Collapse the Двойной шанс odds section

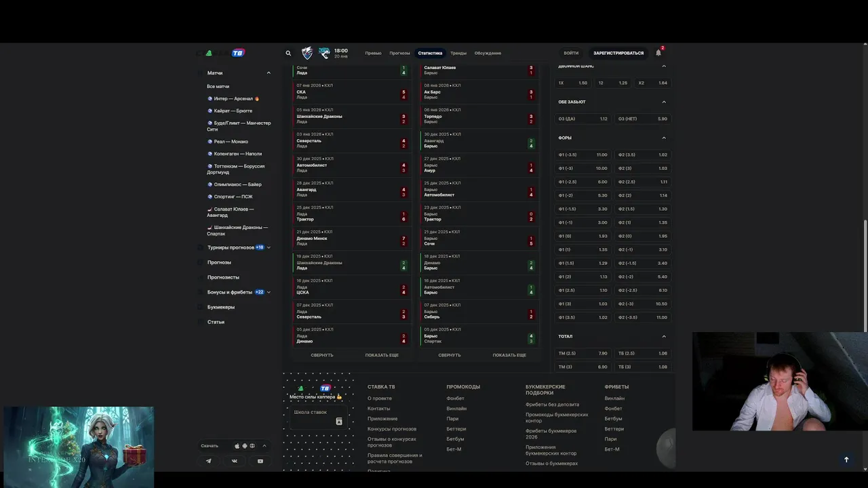(664, 66)
